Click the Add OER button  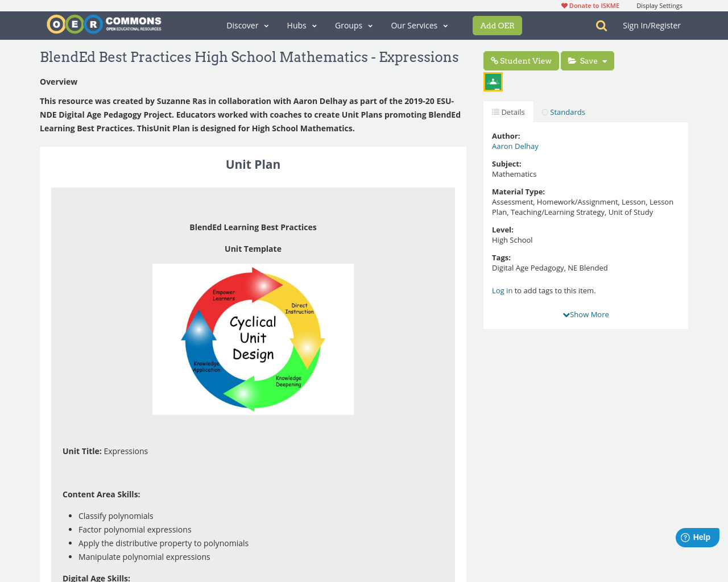pyautogui.click(x=497, y=25)
